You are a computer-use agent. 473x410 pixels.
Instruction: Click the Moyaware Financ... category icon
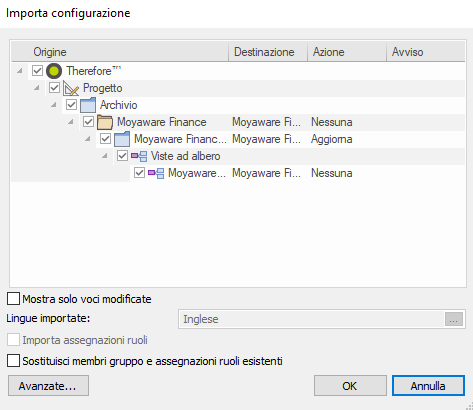coord(122,139)
